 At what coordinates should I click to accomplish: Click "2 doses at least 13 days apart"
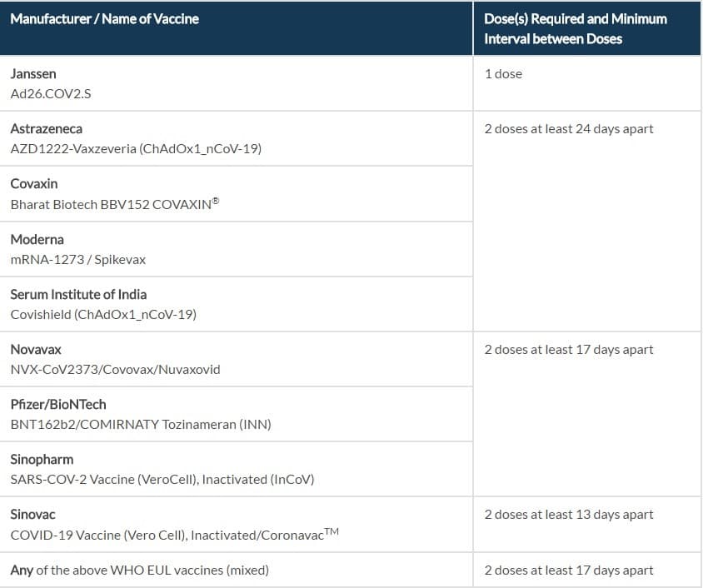pyautogui.click(x=569, y=515)
